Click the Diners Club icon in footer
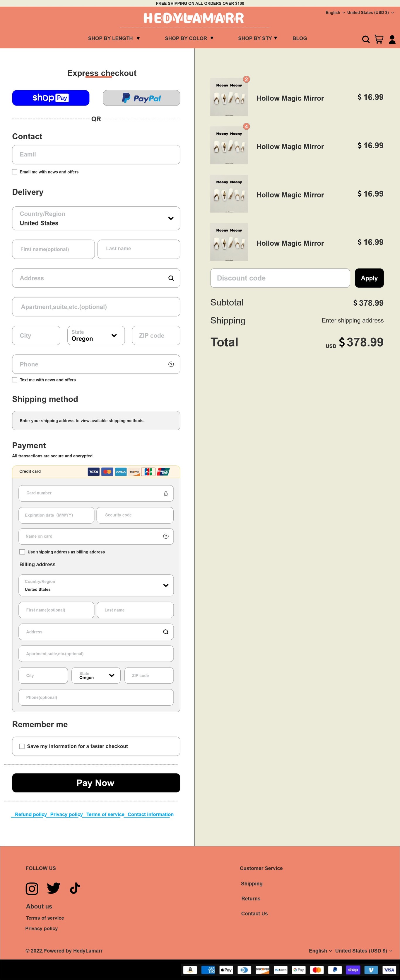 click(x=244, y=970)
